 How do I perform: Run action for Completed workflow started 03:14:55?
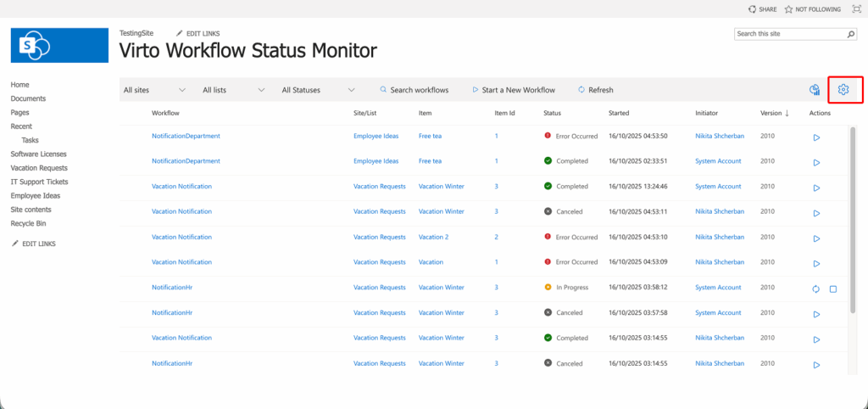[x=816, y=339]
